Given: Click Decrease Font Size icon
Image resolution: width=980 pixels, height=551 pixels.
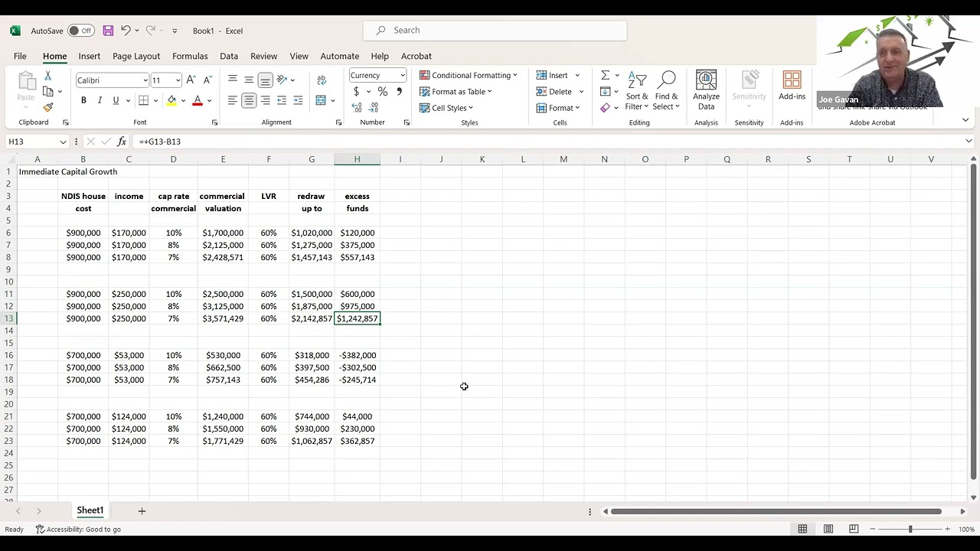Looking at the screenshot, I should coord(207,80).
